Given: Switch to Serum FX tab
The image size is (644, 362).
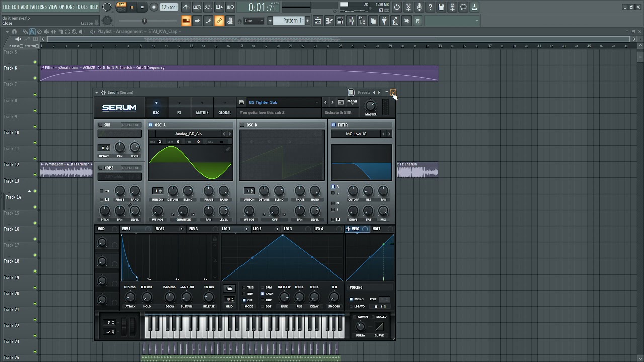Looking at the screenshot, I should [179, 108].
